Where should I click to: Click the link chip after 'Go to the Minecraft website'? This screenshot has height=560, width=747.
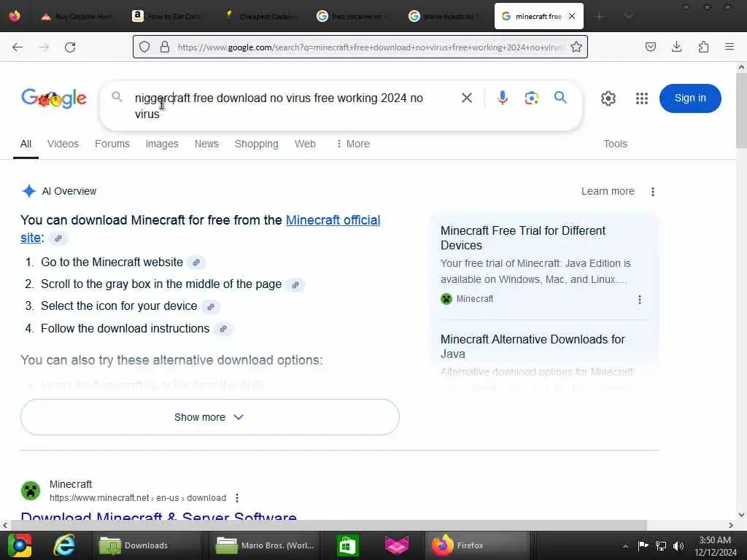[x=196, y=262]
